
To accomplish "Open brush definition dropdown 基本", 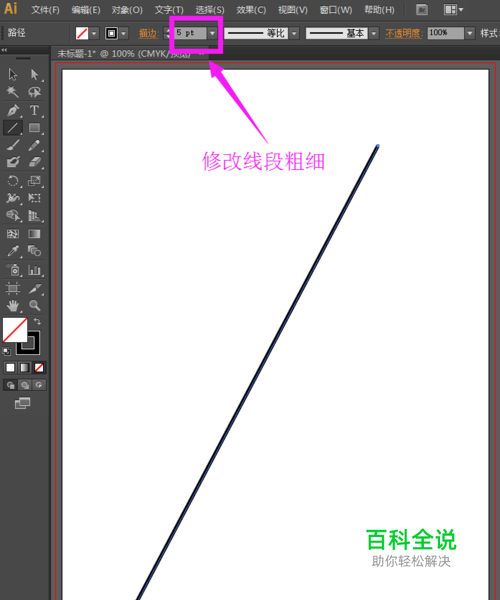I will (374, 33).
